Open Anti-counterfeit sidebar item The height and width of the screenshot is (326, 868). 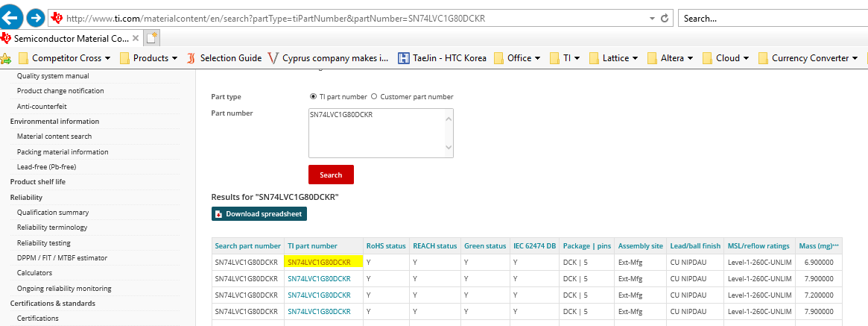(42, 106)
